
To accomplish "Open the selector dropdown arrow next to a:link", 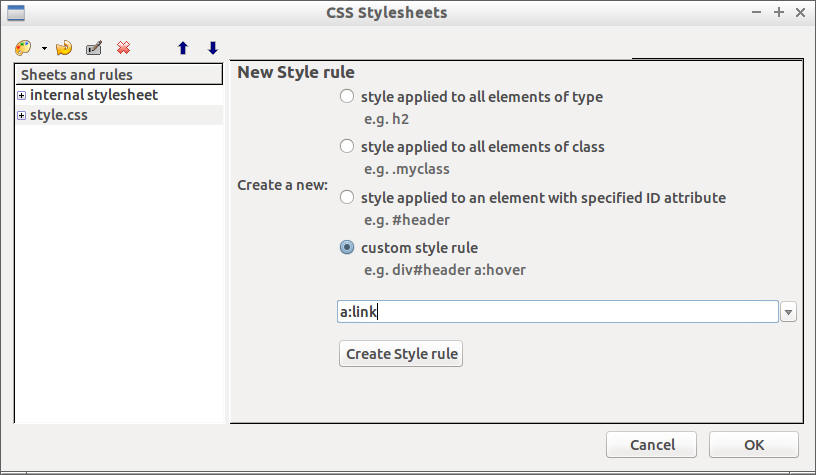I will click(788, 313).
